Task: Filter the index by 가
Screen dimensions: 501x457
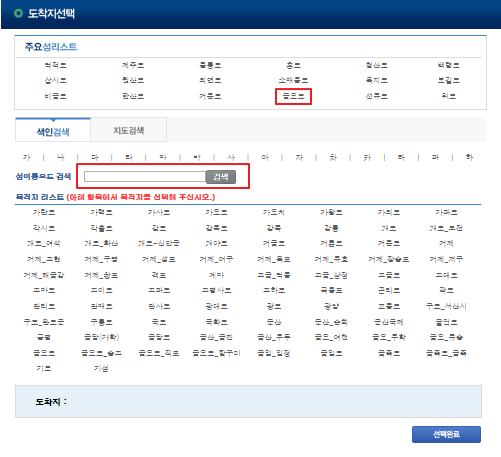Action: (x=27, y=157)
